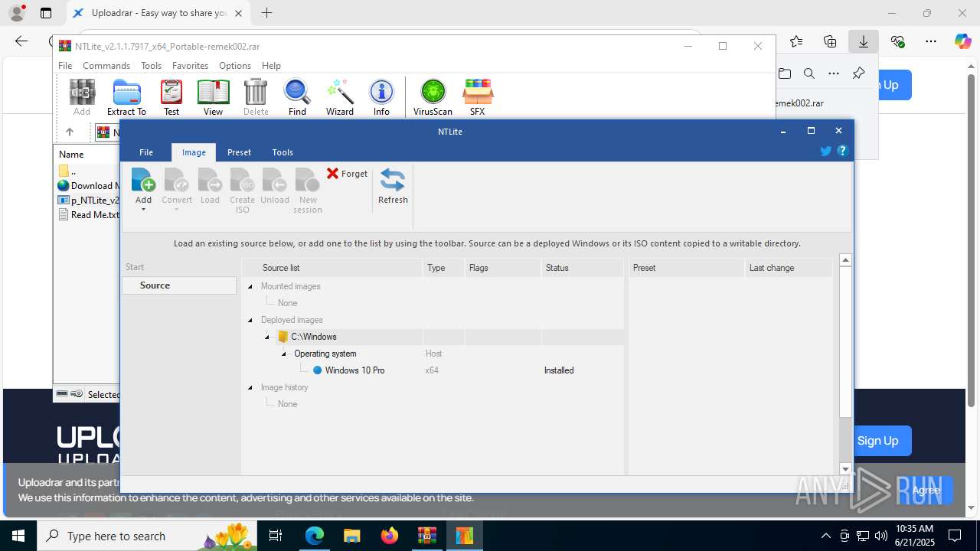Open WinRAR Commands menu
Image resolution: width=980 pixels, height=551 pixels.
click(x=106, y=66)
